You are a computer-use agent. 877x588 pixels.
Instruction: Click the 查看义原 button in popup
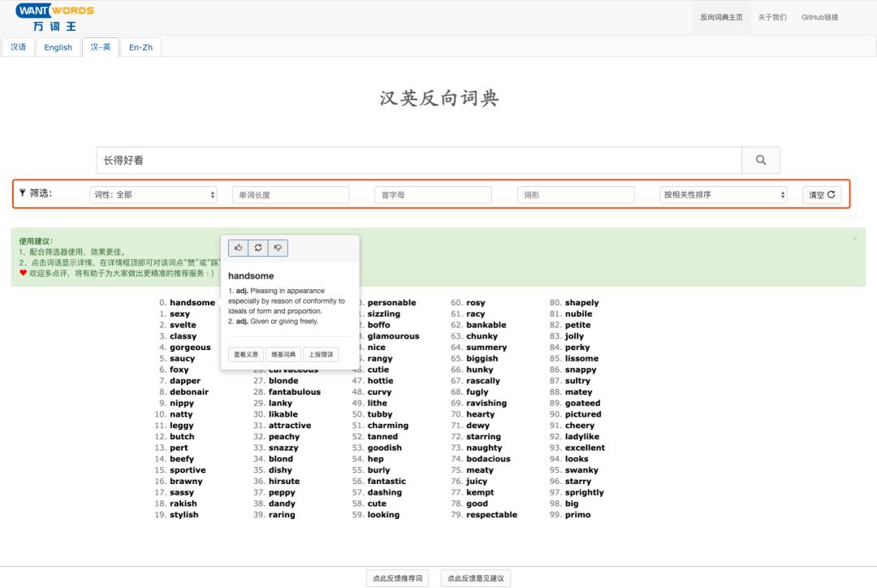[x=246, y=354]
